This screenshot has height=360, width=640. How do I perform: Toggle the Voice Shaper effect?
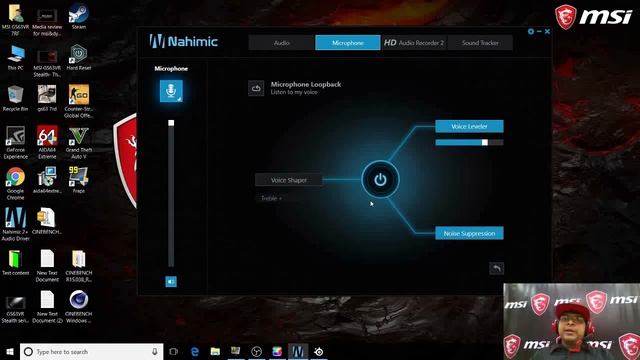[x=289, y=180]
